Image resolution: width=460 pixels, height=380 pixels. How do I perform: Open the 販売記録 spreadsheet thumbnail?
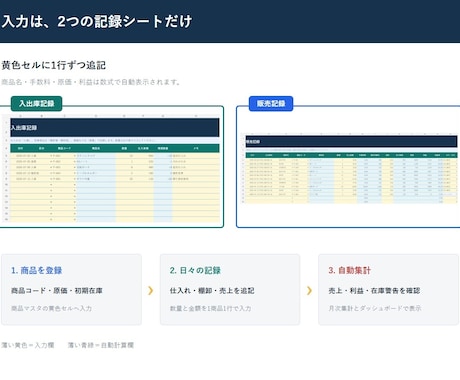pos(349,168)
